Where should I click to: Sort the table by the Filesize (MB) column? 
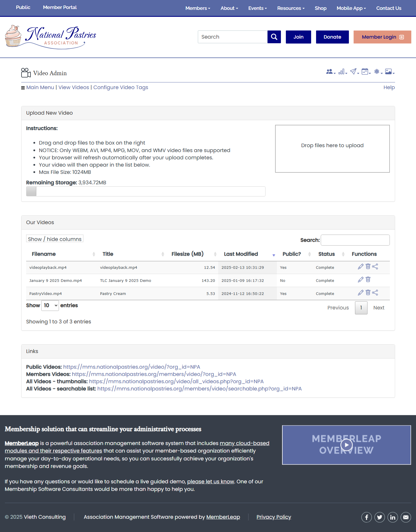[x=192, y=254]
